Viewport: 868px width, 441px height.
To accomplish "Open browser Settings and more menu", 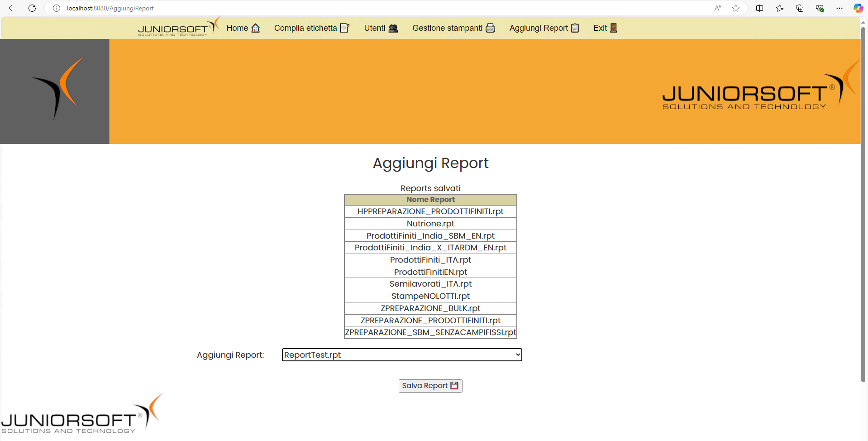I will coord(839,8).
